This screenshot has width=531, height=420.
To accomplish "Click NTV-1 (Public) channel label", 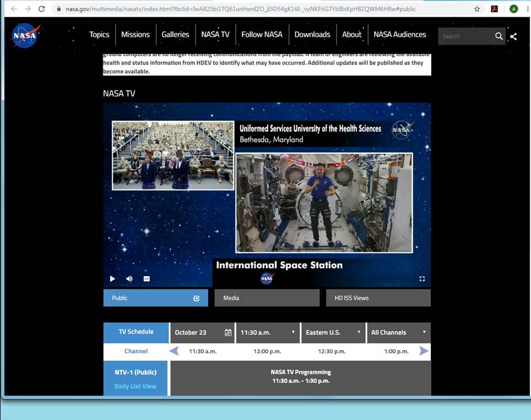I will point(135,372).
